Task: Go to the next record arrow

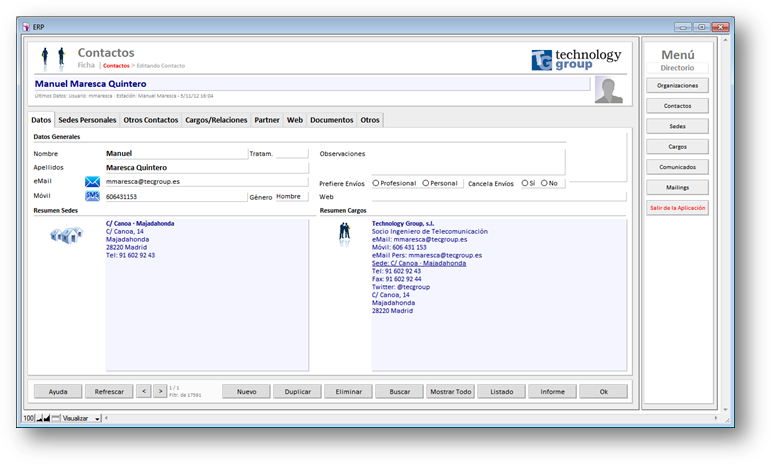Action: (160, 391)
